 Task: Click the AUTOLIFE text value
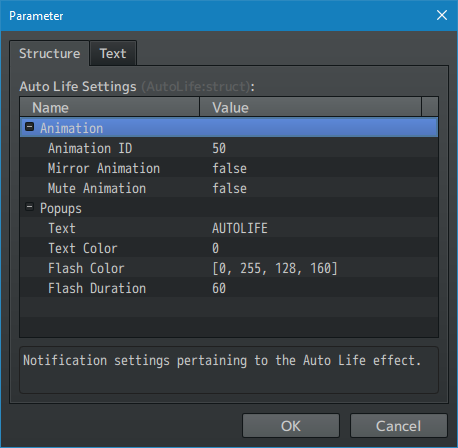coord(240,228)
